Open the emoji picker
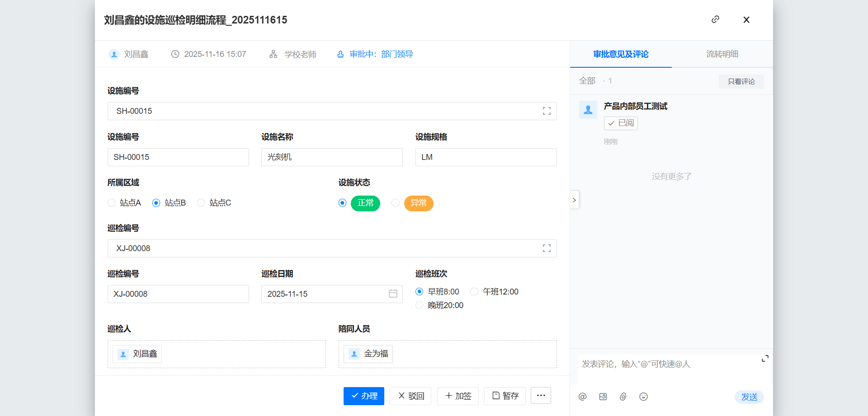This screenshot has width=868, height=416. tap(643, 397)
